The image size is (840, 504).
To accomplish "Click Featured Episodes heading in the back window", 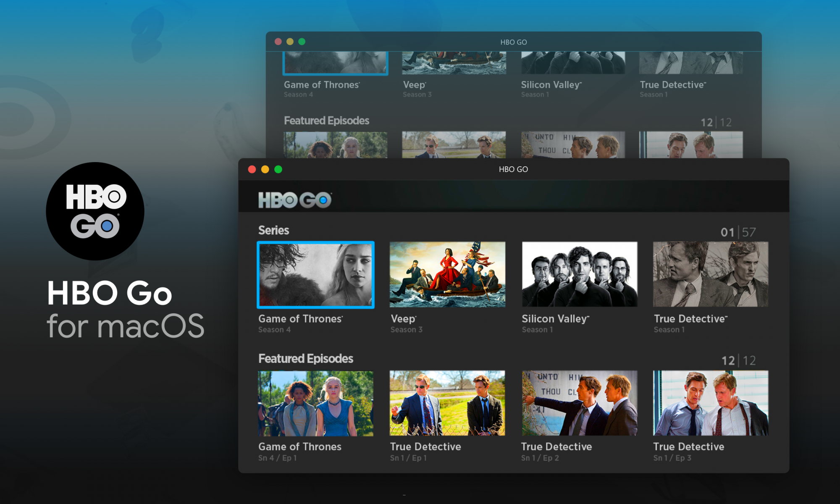I will click(x=326, y=121).
